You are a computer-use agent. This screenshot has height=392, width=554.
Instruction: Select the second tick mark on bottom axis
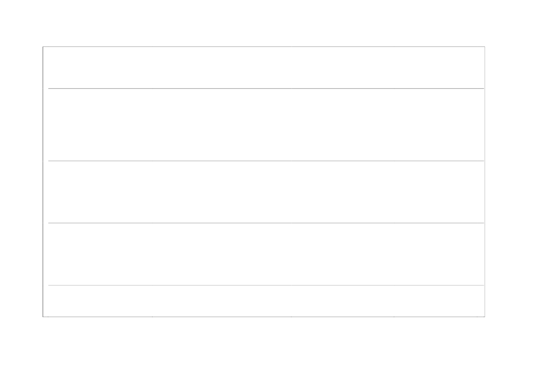click(152, 317)
